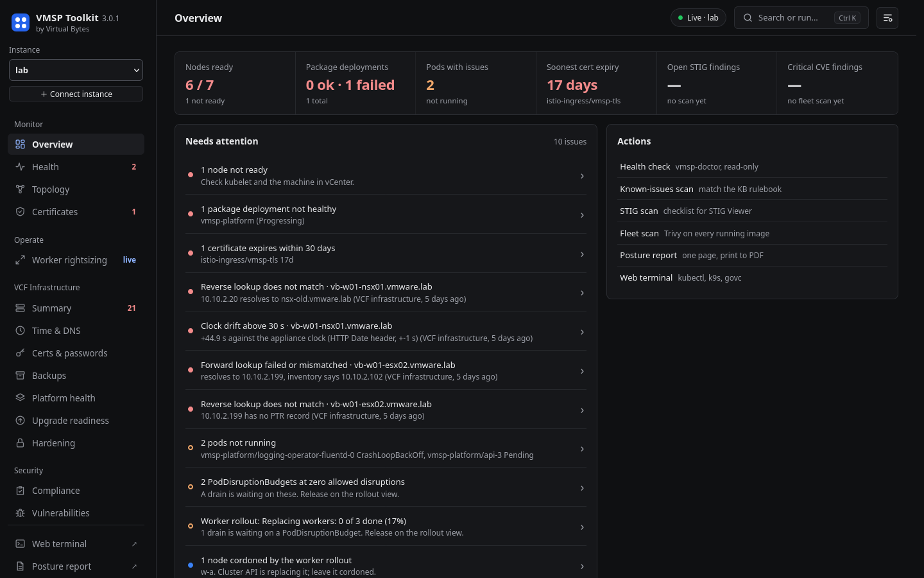This screenshot has width=924, height=578.
Task: Click the Overview grid icon in sidebar
Action: 21,144
